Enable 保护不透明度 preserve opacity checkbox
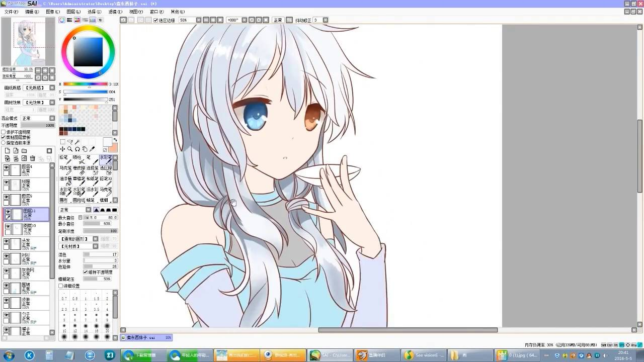The height and width of the screenshot is (362, 644). (4, 132)
